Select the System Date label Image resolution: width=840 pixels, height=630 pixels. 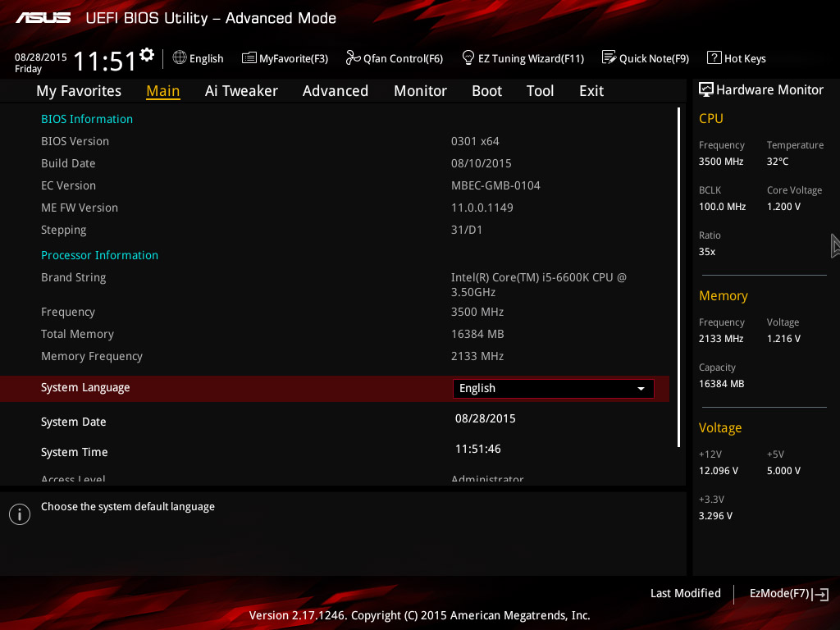tap(73, 422)
